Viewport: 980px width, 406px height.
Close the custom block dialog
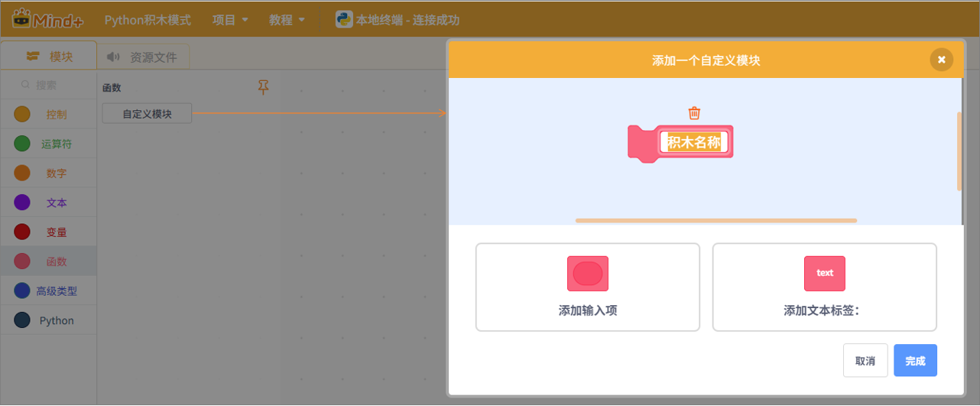[941, 60]
